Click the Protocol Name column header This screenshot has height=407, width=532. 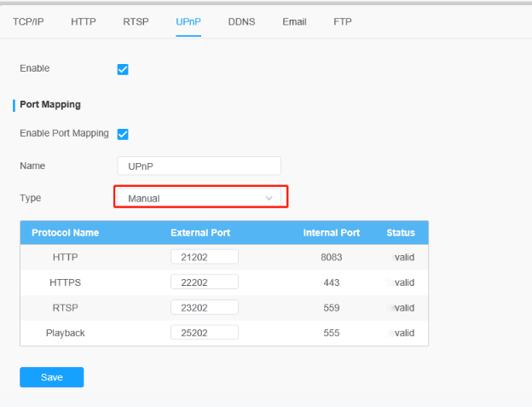pos(65,233)
